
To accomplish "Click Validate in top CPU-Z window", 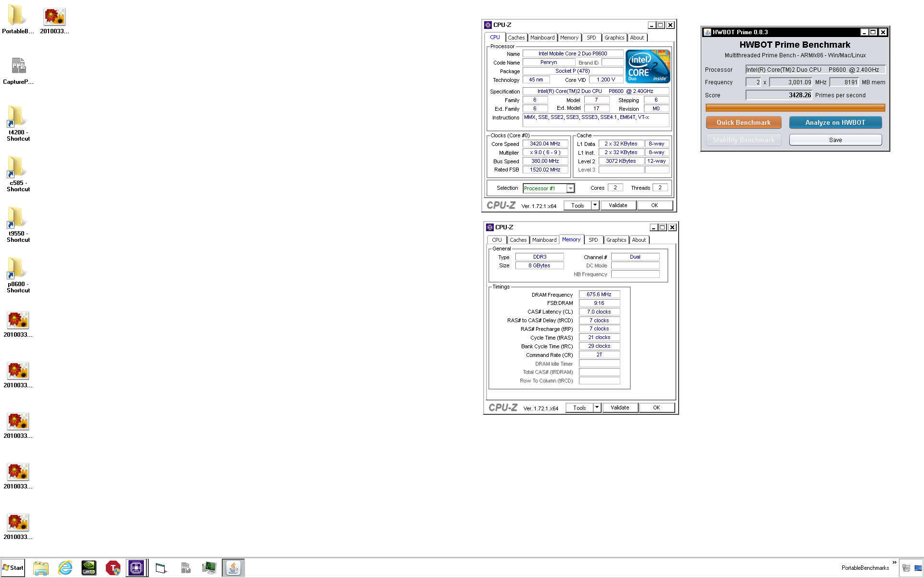I will coord(618,205).
